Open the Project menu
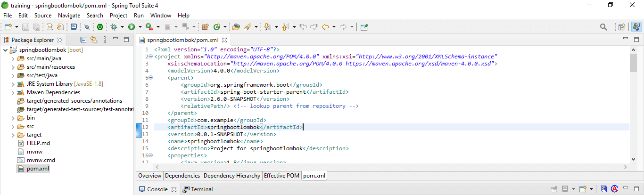Viewport: 644px width, 195px height. tap(119, 16)
